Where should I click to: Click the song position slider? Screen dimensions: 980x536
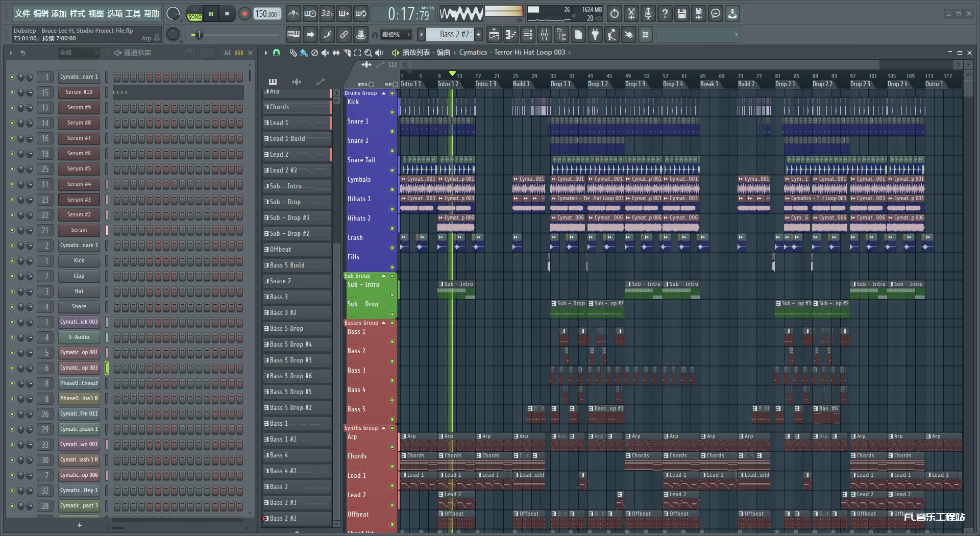(235, 35)
